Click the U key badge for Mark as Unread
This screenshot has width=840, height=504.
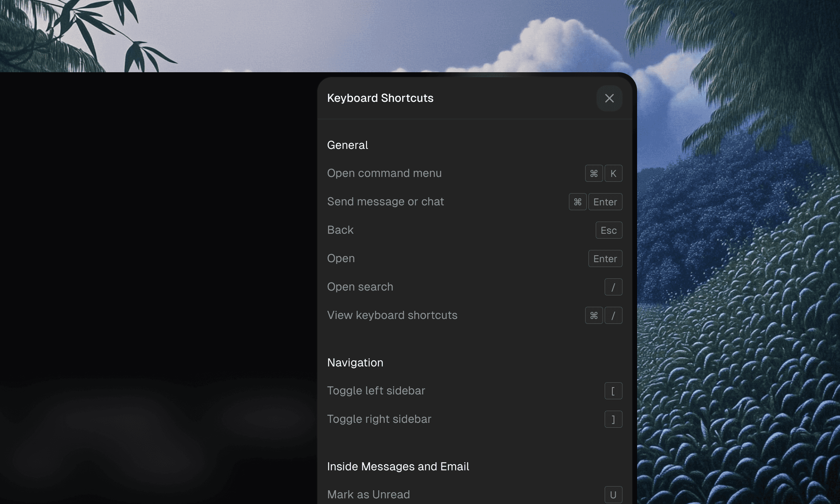click(613, 495)
